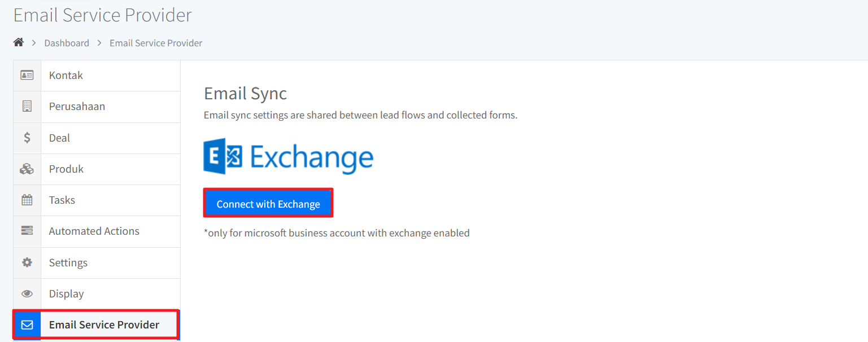Click the Tasks calendar icon
The image size is (868, 342).
(x=27, y=200)
